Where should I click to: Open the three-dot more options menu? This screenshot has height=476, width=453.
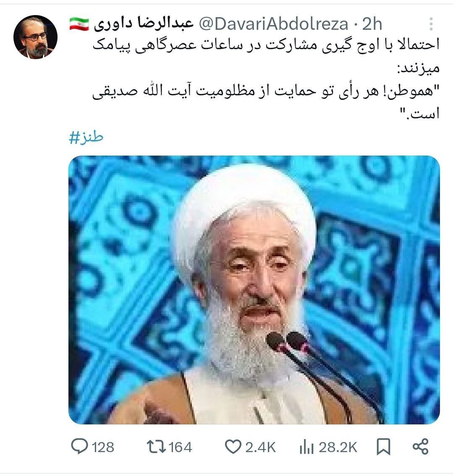[x=431, y=23]
